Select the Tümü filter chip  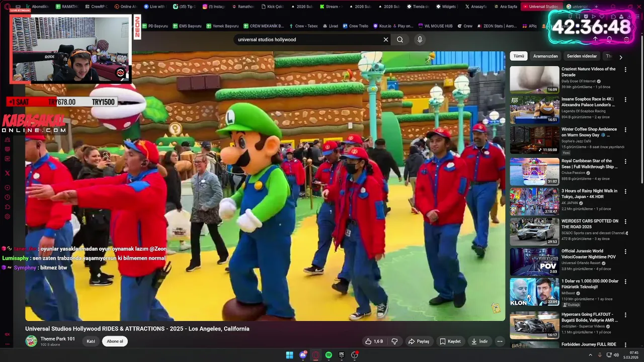coord(519,56)
